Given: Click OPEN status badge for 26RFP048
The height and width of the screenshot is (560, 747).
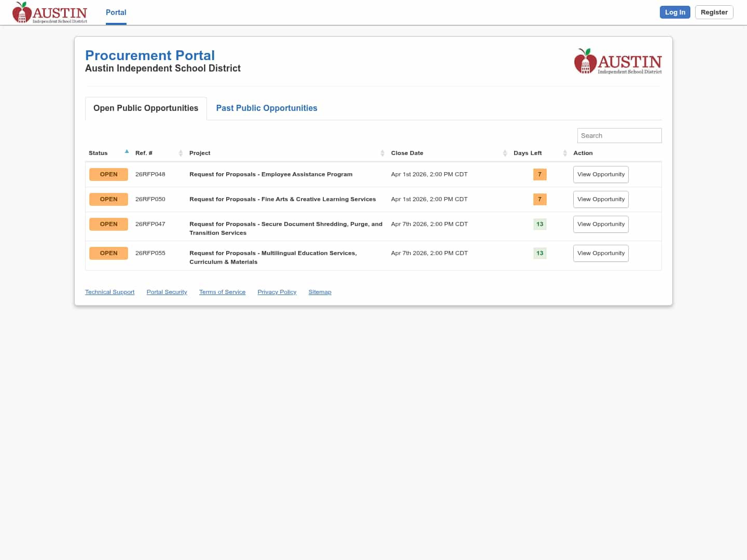Looking at the screenshot, I should (x=108, y=174).
